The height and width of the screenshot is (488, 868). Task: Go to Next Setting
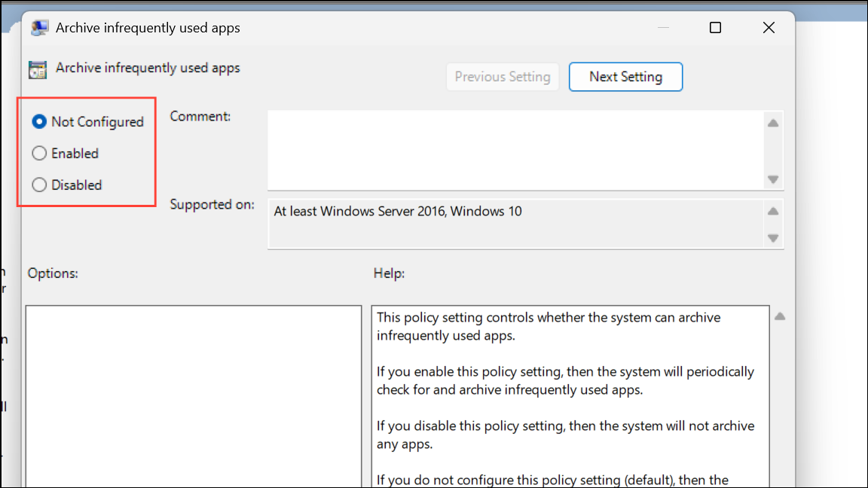(625, 77)
